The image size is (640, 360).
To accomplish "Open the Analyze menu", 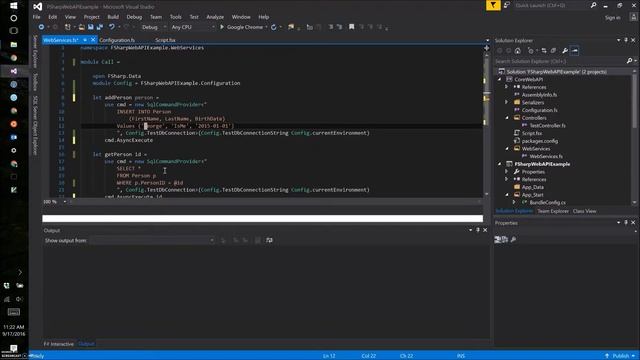I will [215, 17].
